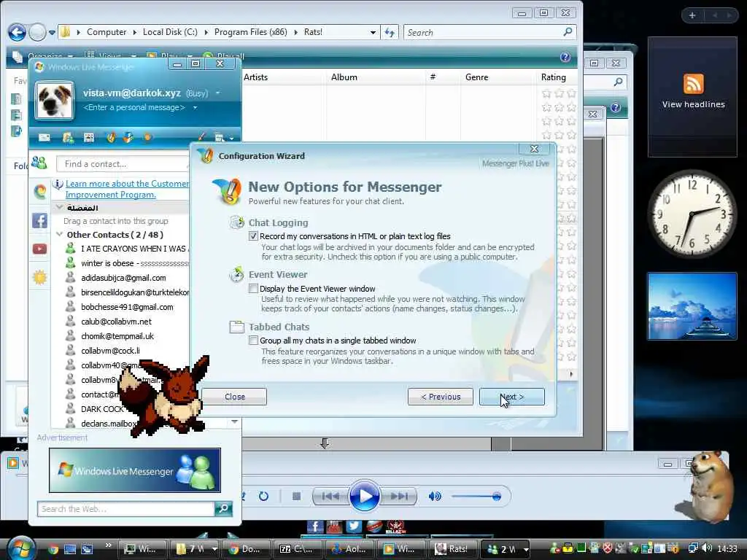747x560 pixels.
Task: Open Learn more about Customer Improvement Program link
Action: [127, 189]
